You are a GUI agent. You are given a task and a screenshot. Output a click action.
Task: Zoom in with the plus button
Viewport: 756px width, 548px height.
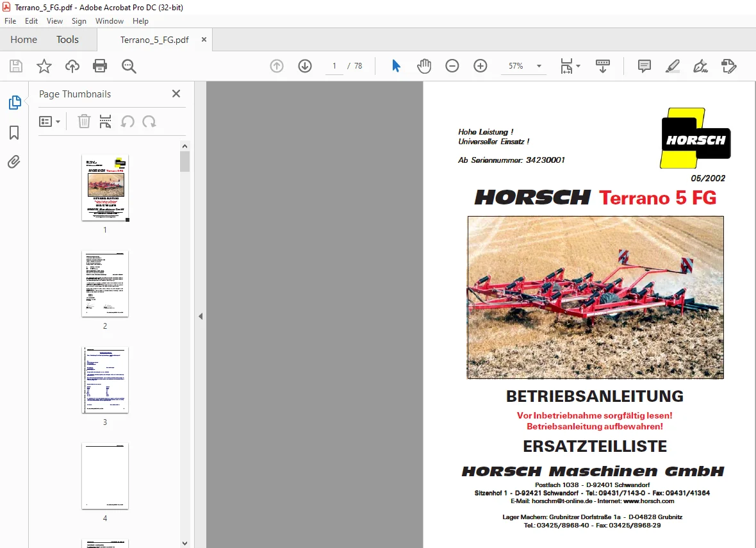point(481,66)
